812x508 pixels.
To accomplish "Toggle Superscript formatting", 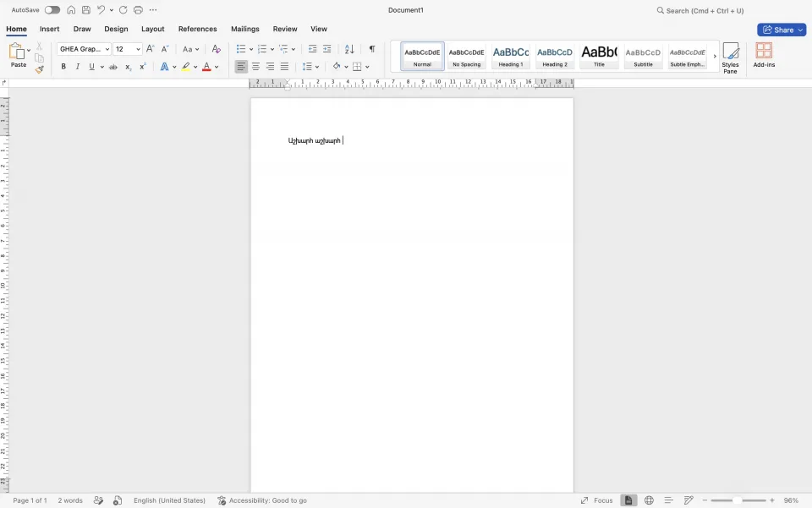I will coord(142,67).
